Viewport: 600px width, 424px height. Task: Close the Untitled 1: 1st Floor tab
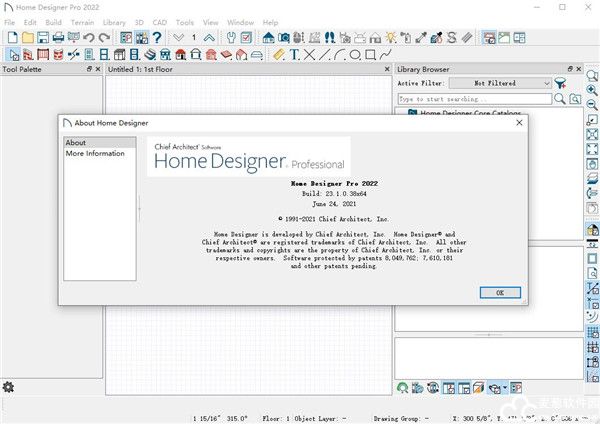pyautogui.click(x=387, y=70)
